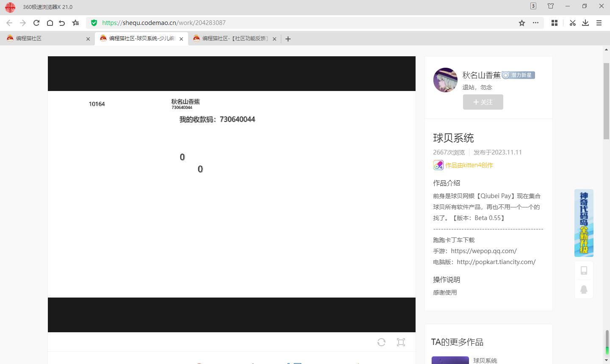
Task: Click the 球贝系统 work title
Action: coord(453,138)
